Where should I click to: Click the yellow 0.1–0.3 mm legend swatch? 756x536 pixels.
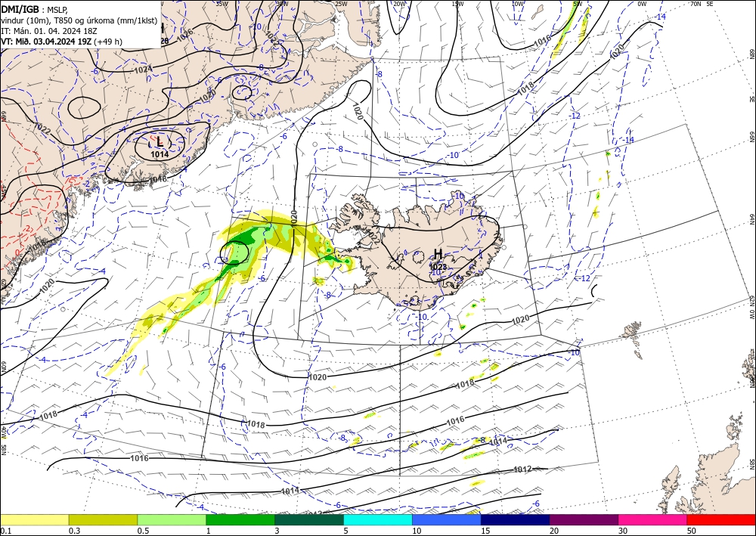(x=34, y=519)
